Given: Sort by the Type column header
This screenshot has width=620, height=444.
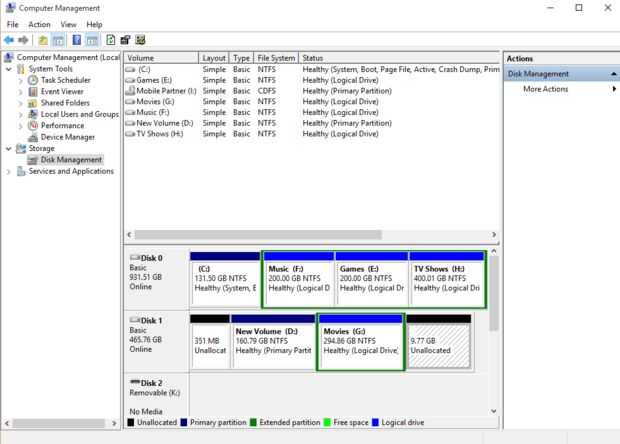Looking at the screenshot, I should [241, 58].
